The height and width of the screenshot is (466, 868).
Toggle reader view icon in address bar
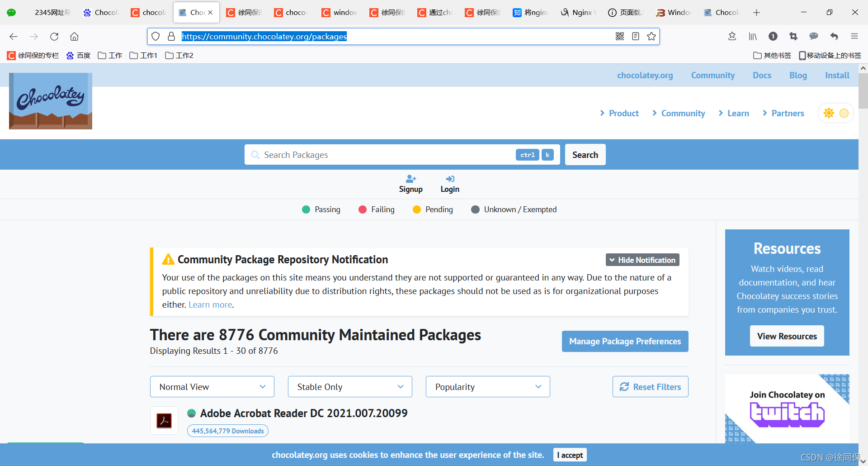pyautogui.click(x=636, y=36)
